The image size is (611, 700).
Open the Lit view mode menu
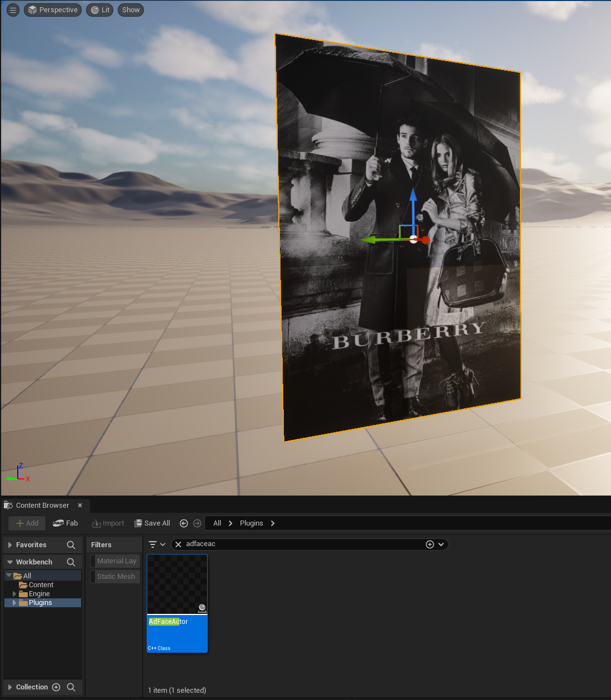pos(100,10)
